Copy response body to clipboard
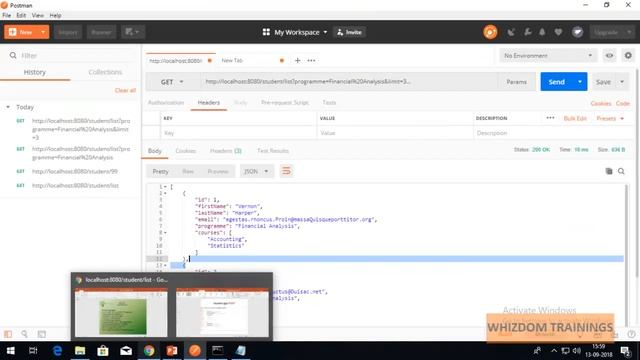Screen dimensions: 640x360 [x=609, y=171]
